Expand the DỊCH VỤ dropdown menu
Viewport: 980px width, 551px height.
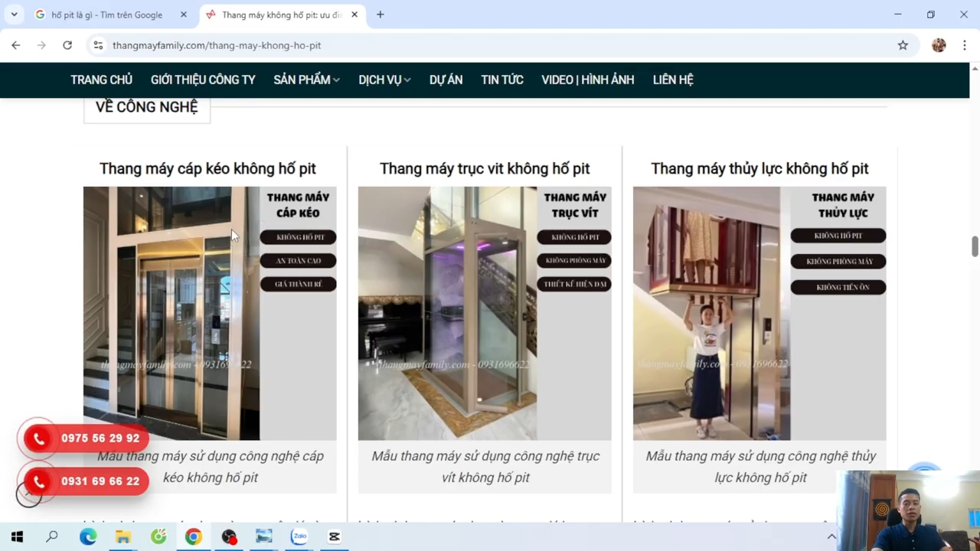pyautogui.click(x=384, y=80)
